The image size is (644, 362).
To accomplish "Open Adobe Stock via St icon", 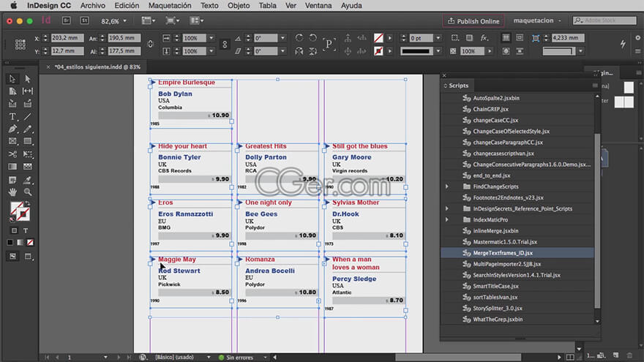I will pyautogui.click(x=84, y=20).
